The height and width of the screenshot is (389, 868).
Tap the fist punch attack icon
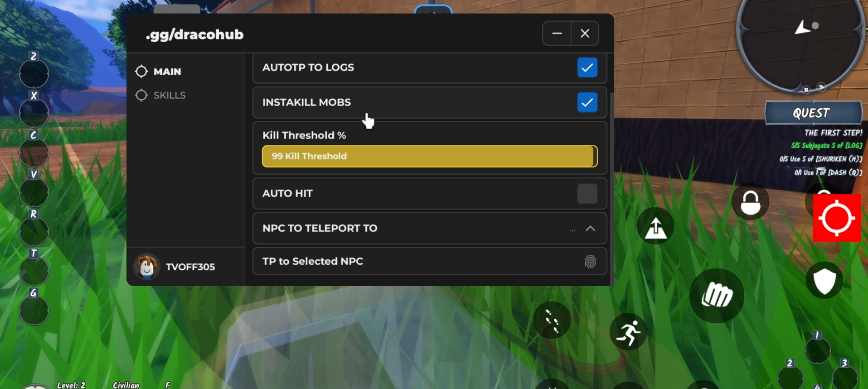pyautogui.click(x=717, y=296)
